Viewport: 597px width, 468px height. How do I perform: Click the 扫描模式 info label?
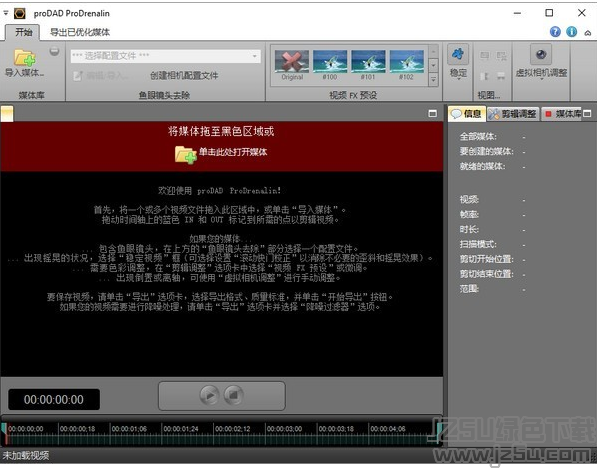pyautogui.click(x=478, y=244)
